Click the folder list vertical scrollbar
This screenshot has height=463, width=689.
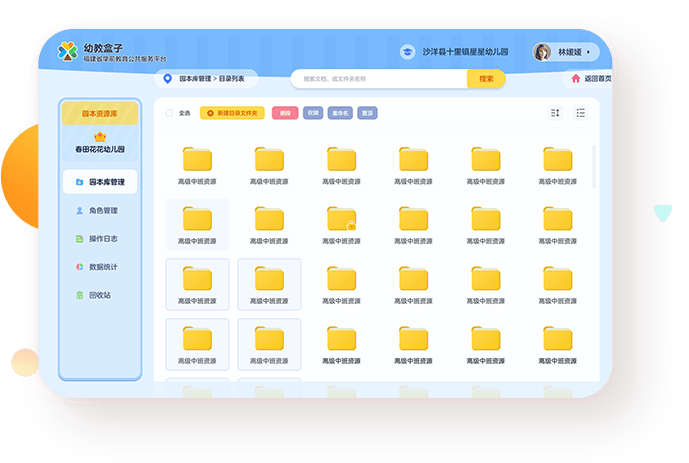click(x=594, y=165)
